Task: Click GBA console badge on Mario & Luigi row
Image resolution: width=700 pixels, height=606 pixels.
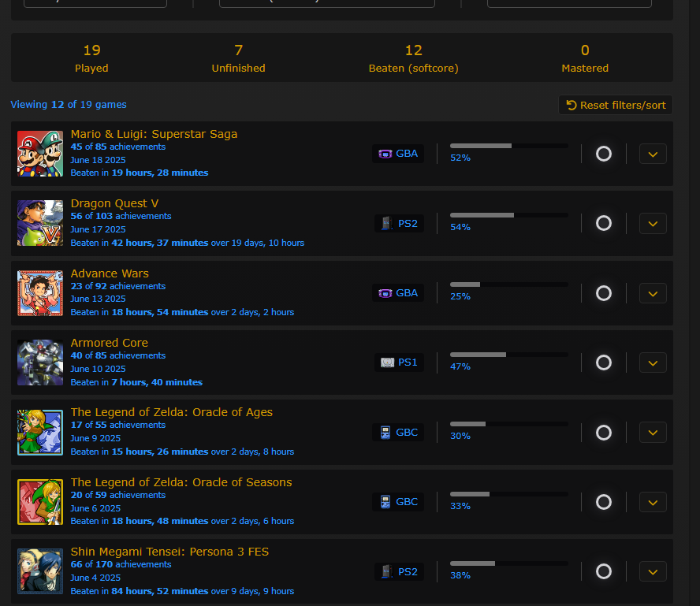Action: (398, 154)
